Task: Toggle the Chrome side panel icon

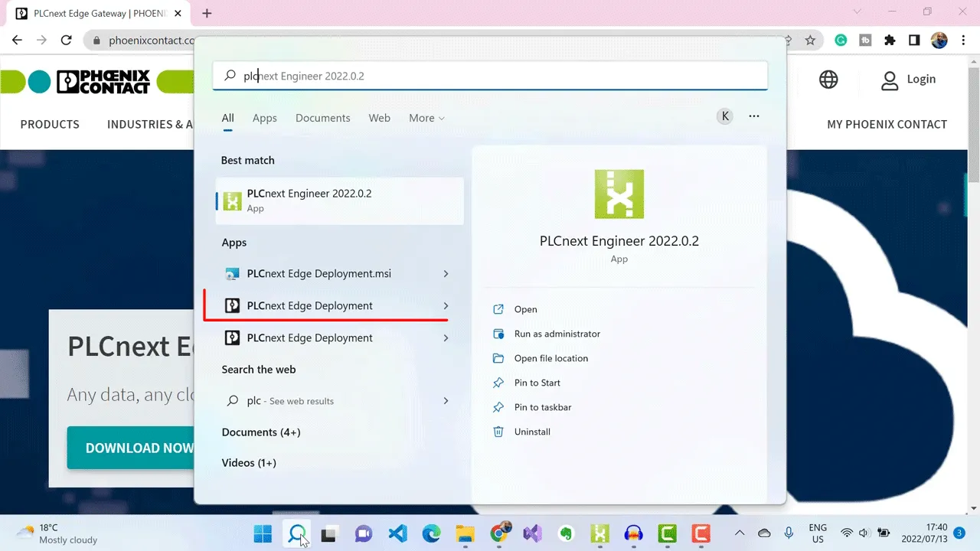Action: 914,41
